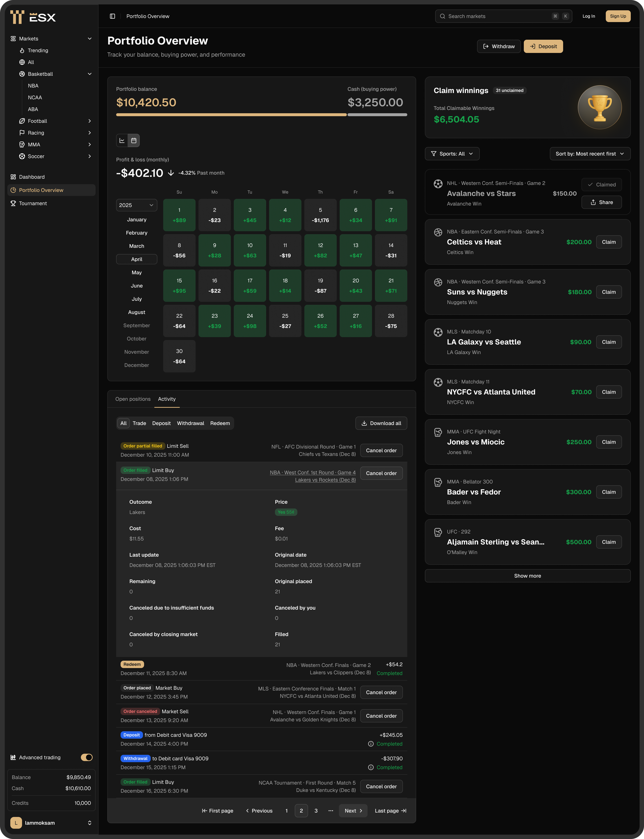Click the user avatar L

16,822
